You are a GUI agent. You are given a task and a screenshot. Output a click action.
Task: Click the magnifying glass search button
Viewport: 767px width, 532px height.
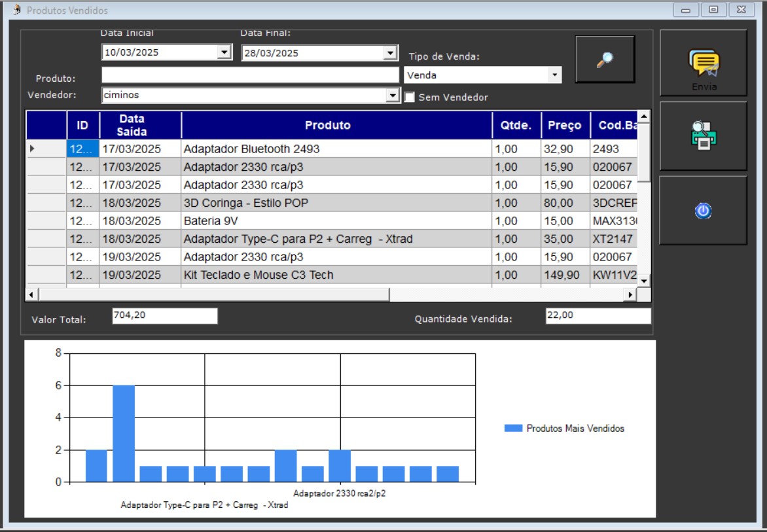[x=605, y=60]
